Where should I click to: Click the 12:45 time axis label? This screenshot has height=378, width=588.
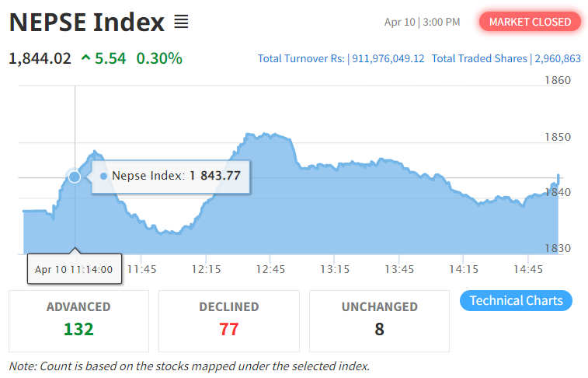270,269
